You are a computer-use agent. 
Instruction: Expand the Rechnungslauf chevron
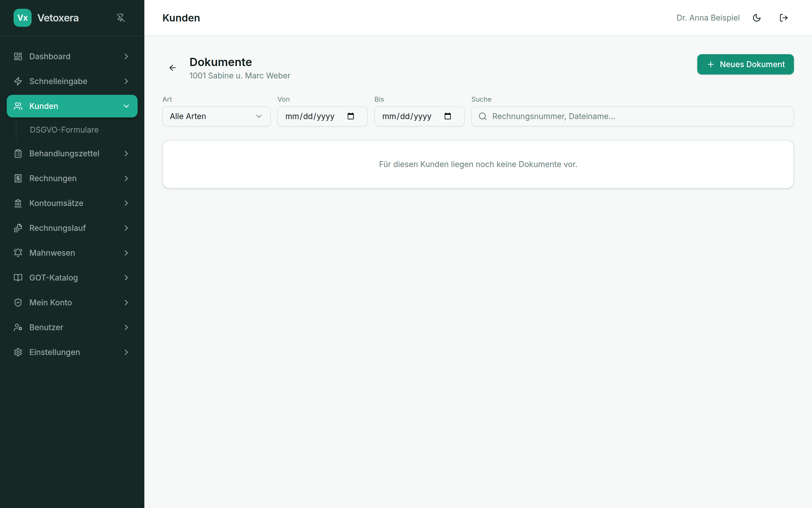coord(126,228)
